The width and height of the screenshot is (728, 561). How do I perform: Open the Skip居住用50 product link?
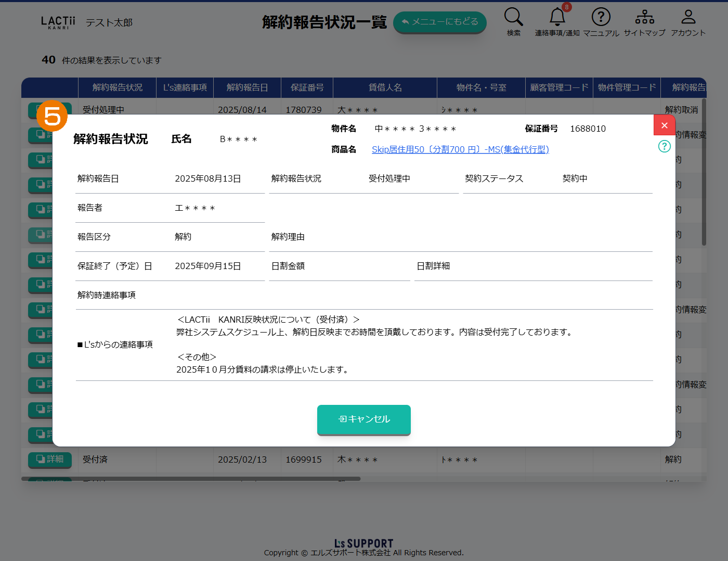click(460, 150)
